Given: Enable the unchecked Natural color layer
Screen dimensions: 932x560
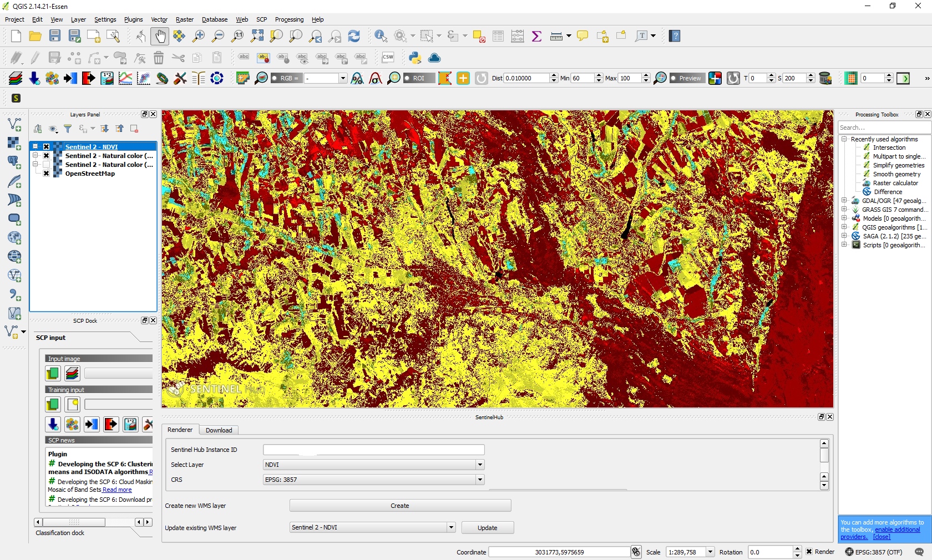Looking at the screenshot, I should point(47,165).
